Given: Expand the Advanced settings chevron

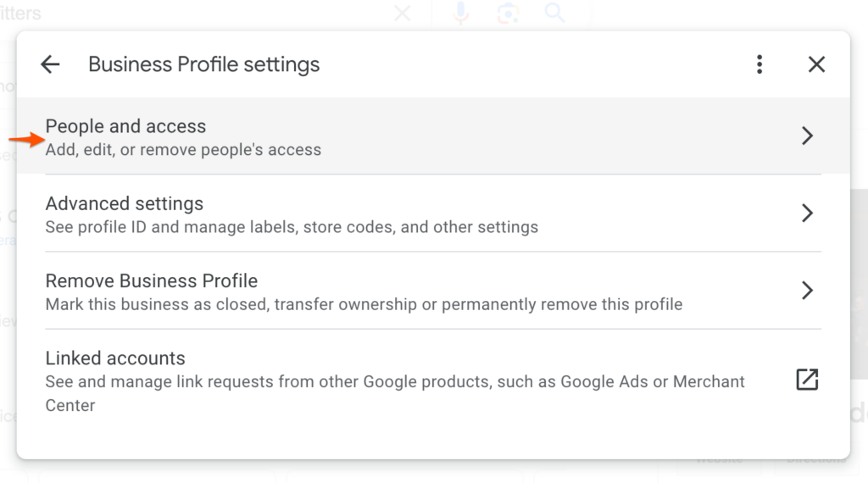Looking at the screenshot, I should pos(808,213).
